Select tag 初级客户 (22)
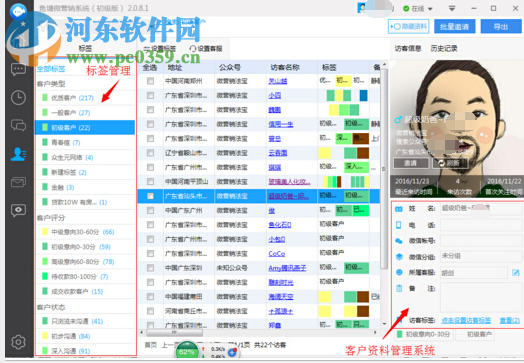The width and height of the screenshot is (524, 363). click(x=85, y=127)
